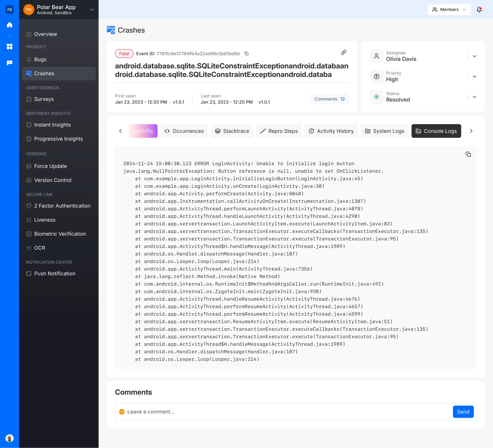Click the notification bell icon
493x448 pixels.
[x=479, y=10]
